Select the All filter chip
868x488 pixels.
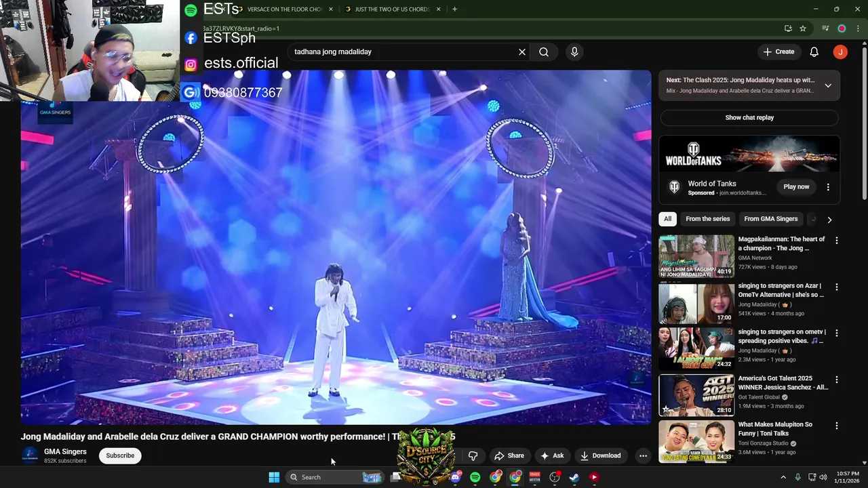[x=667, y=219]
